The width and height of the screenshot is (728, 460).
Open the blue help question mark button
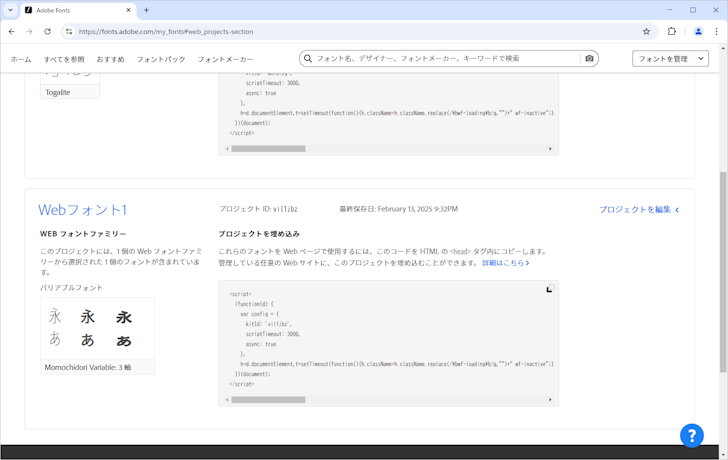692,435
